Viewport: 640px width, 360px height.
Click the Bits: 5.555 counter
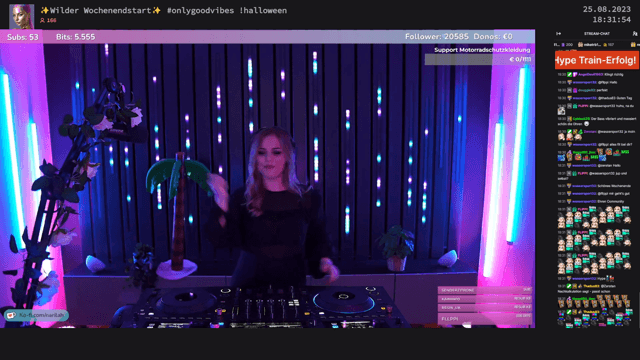click(76, 37)
